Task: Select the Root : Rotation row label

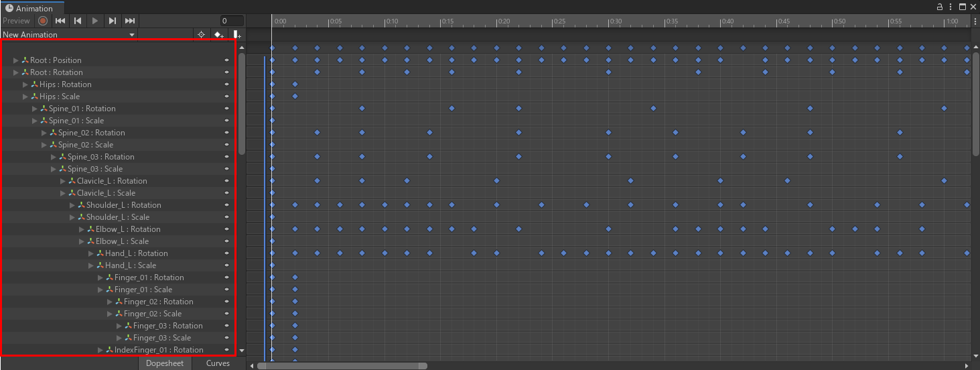Action: (x=57, y=72)
